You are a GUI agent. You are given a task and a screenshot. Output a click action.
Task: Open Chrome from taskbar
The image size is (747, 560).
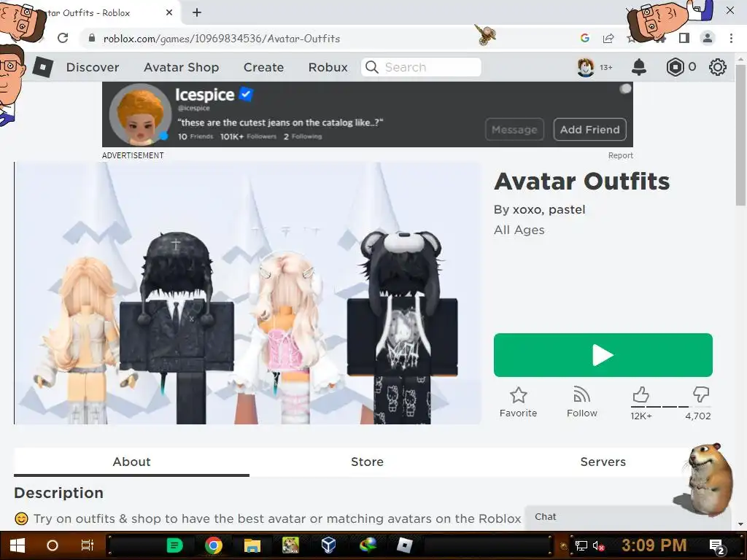click(214, 545)
